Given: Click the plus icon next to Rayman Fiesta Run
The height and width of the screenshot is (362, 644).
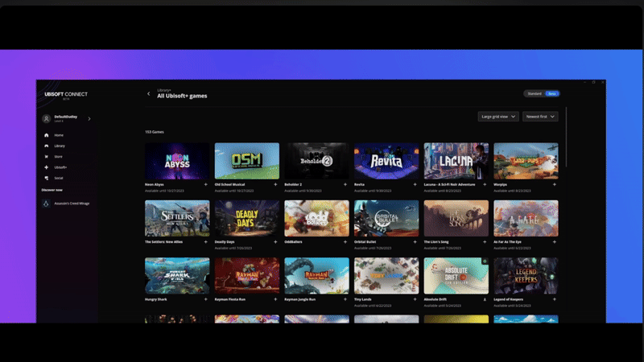Looking at the screenshot, I should pyautogui.click(x=275, y=299).
